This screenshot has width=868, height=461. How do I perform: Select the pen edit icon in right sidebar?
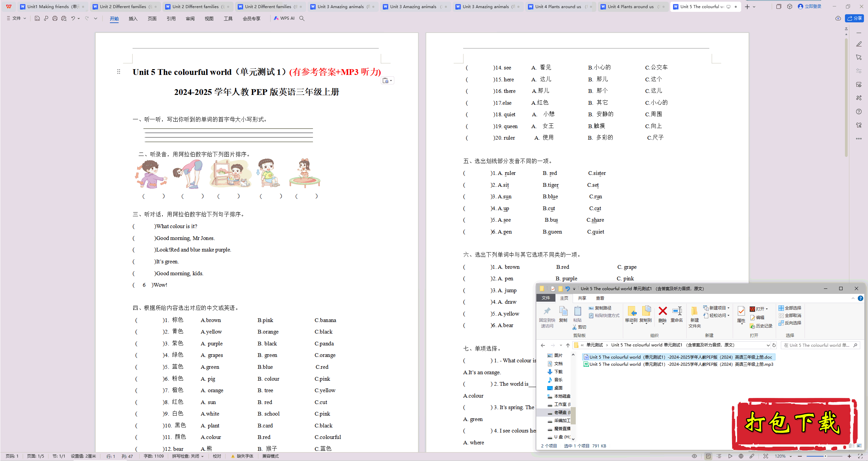859,44
